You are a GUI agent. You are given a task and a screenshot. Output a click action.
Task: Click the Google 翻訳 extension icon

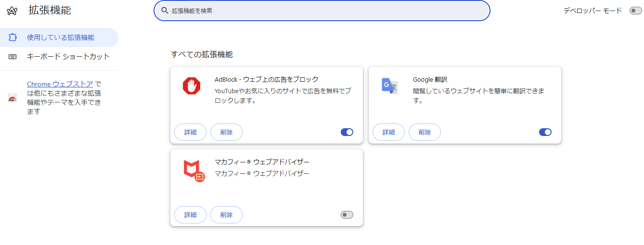click(389, 86)
